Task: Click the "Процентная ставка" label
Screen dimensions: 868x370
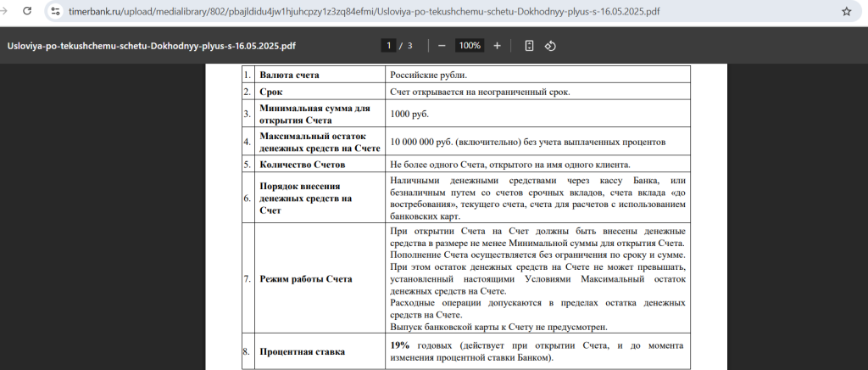Action: (x=303, y=351)
